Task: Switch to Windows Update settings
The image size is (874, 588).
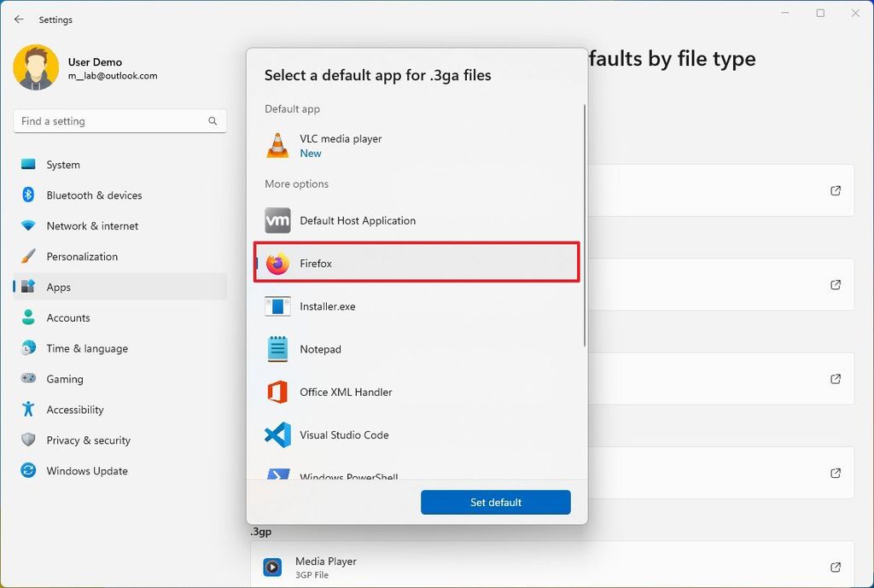Action: pyautogui.click(x=86, y=470)
